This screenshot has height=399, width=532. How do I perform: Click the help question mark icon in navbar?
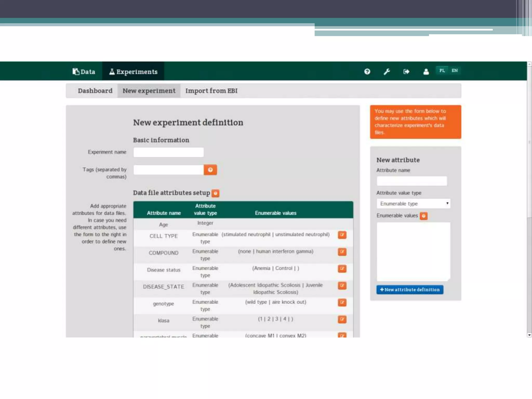point(367,71)
